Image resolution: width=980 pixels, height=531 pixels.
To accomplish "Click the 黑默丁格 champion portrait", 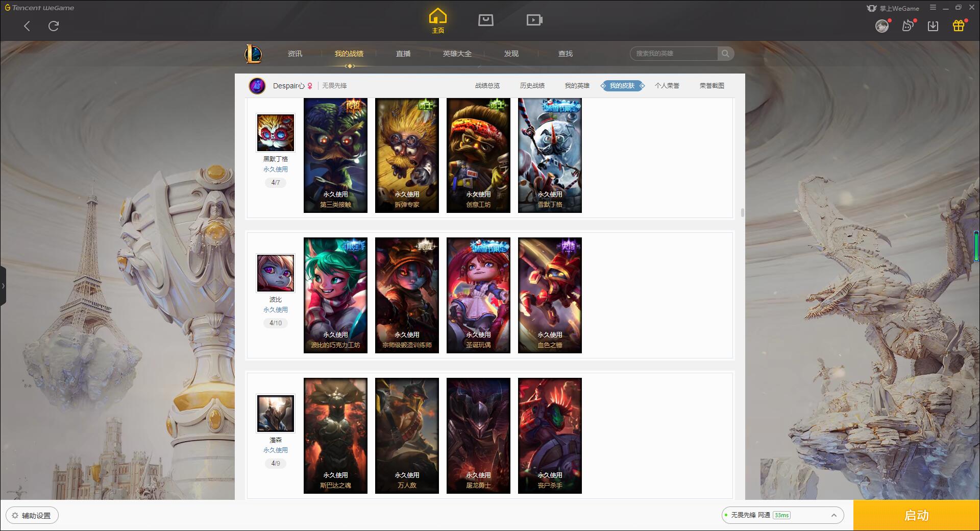I will 276,133.
